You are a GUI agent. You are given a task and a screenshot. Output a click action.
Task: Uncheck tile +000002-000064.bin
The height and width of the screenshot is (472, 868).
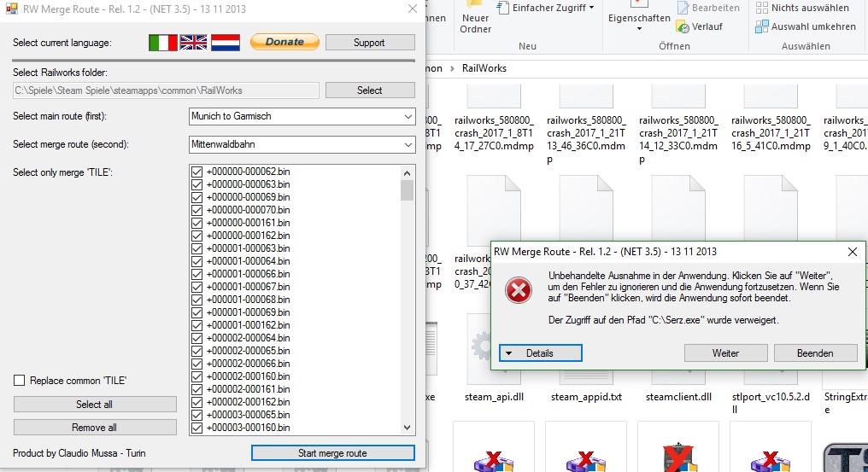pos(196,337)
